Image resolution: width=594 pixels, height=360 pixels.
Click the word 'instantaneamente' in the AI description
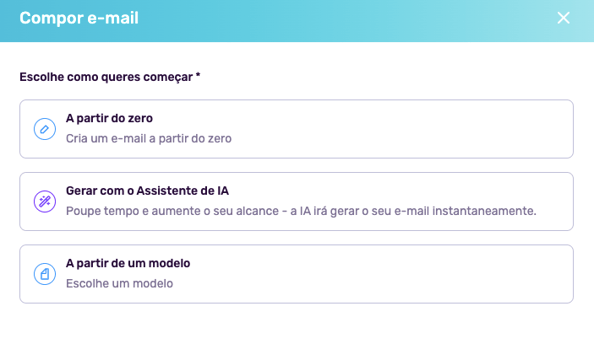(x=484, y=211)
